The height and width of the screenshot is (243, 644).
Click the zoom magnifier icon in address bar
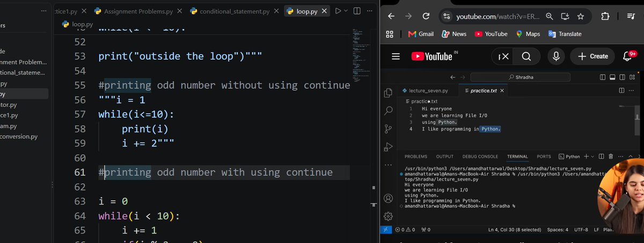pyautogui.click(x=550, y=17)
